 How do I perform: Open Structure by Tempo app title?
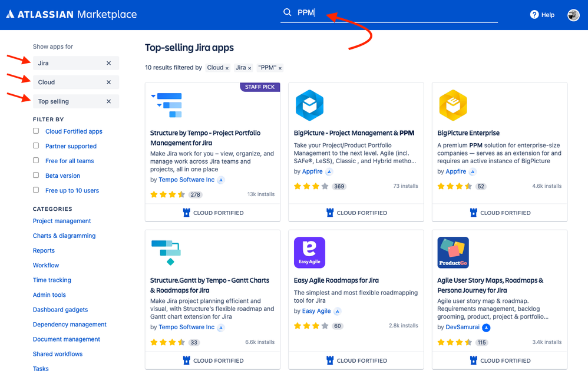tap(205, 138)
